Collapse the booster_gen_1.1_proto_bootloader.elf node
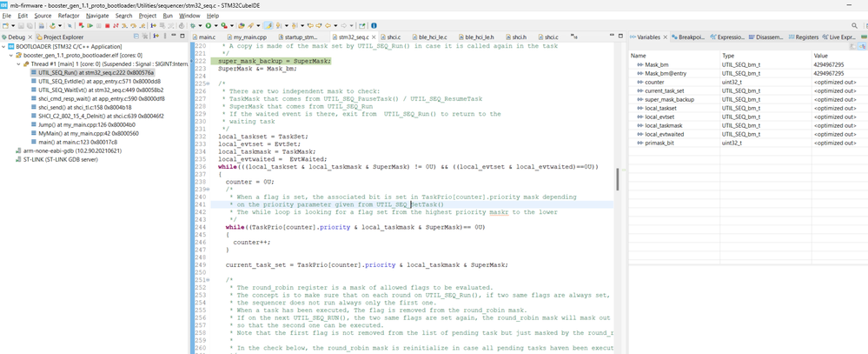 (11, 56)
